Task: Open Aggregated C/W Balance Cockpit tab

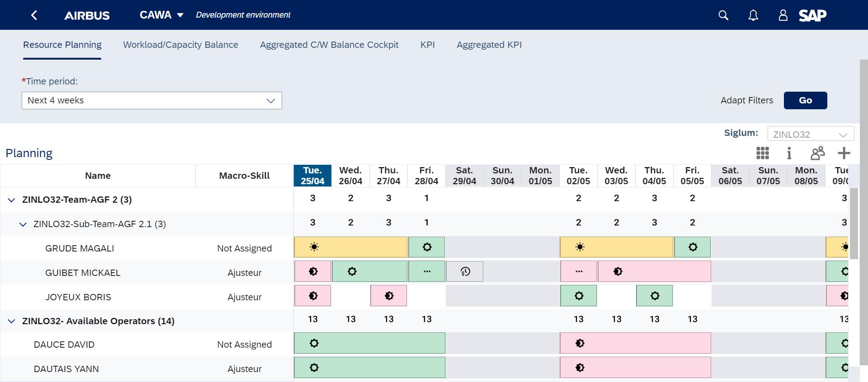Action: [x=329, y=45]
